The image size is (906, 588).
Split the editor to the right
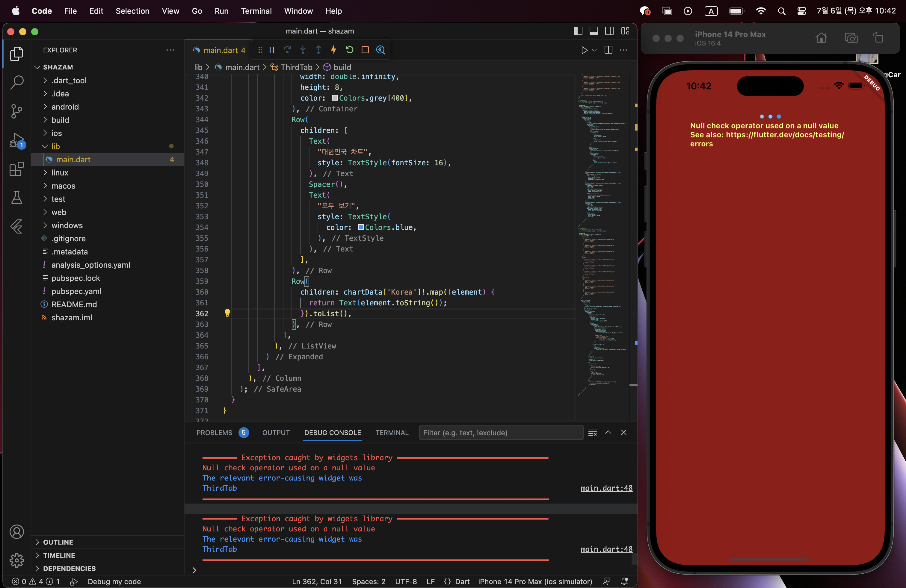(x=608, y=50)
